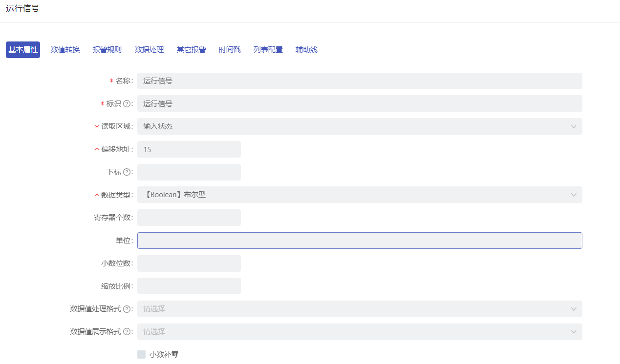The height and width of the screenshot is (364, 620).
Task: Show help for 数据值处理格式
Action: click(127, 309)
